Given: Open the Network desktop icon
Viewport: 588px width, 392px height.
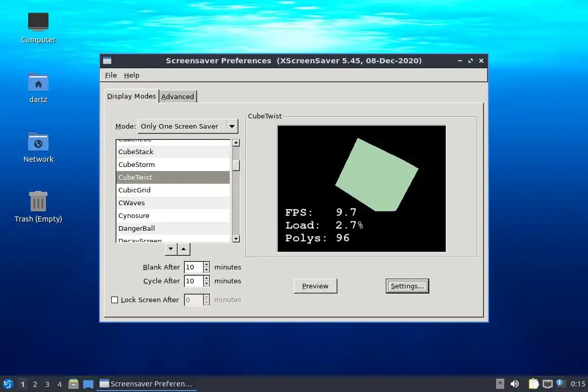Looking at the screenshot, I should click(x=38, y=148).
